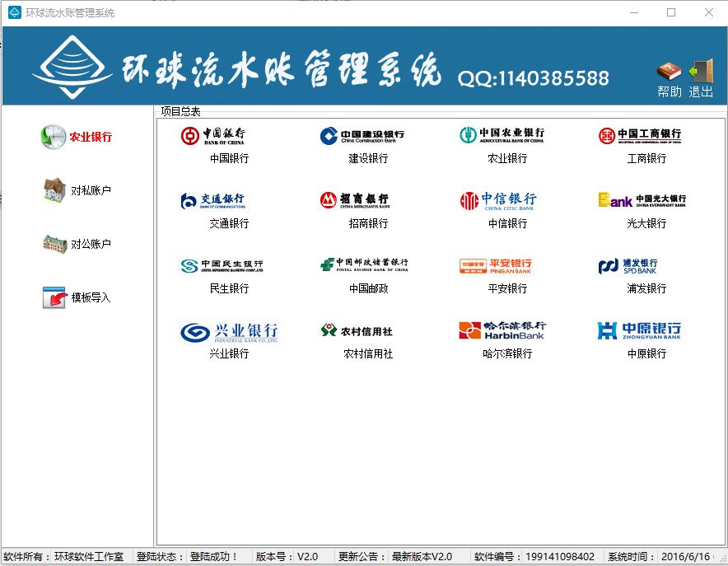728x566 pixels.
Task: Click the 模板导入 sidebar label
Action: 91,297
